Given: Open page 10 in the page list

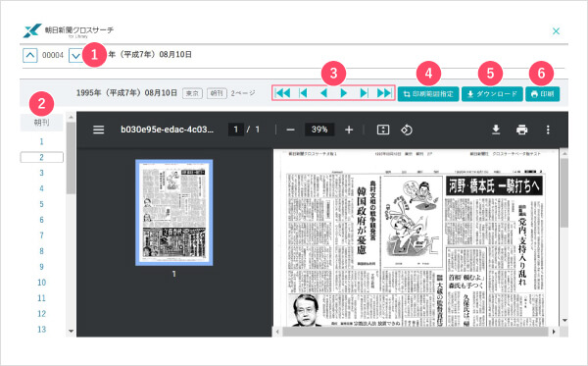Looking at the screenshot, I should click(x=41, y=283).
